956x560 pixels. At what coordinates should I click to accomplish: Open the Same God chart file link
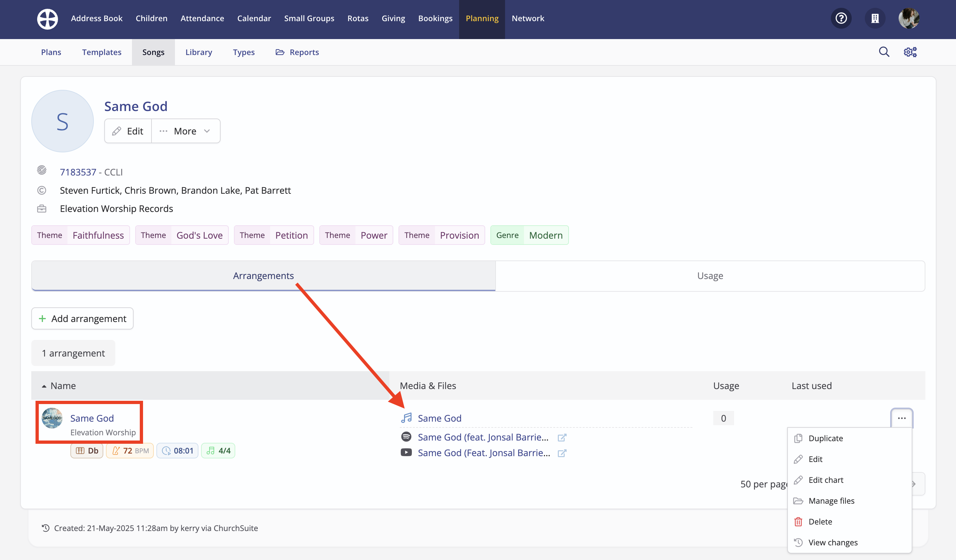click(439, 418)
